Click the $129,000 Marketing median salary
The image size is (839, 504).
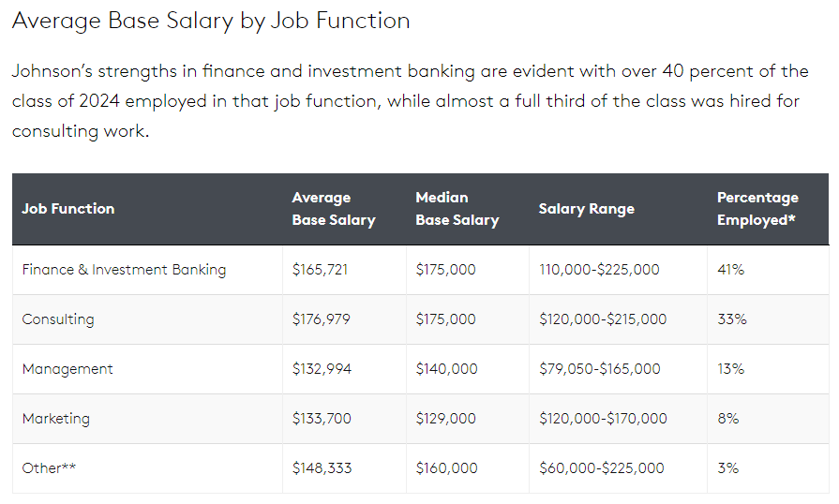[446, 419]
